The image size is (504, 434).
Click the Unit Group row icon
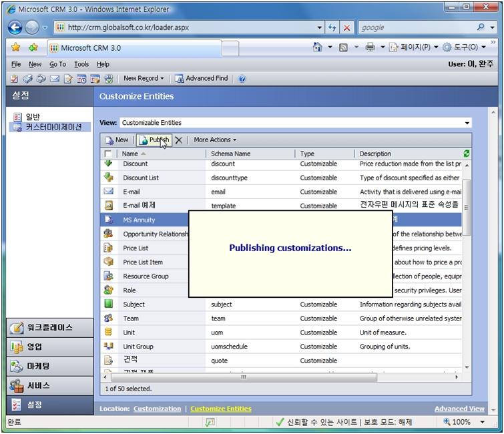pyautogui.click(x=109, y=346)
